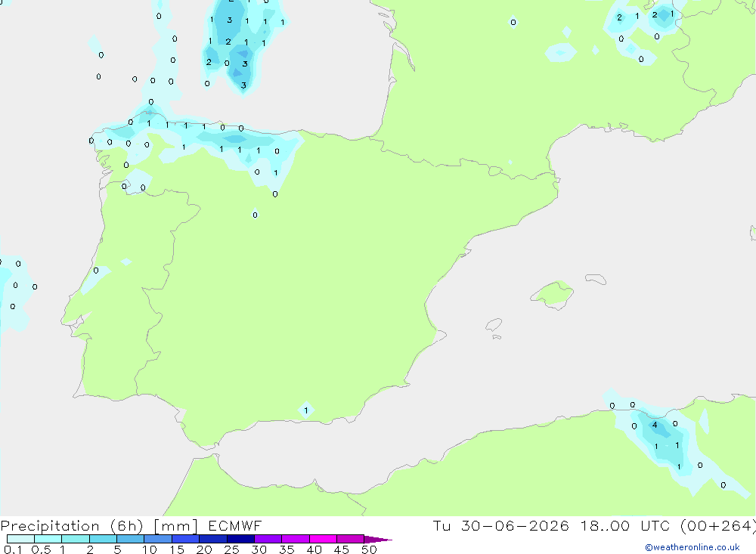
Task: Click the "25" legend scale value
Action: (x=231, y=549)
